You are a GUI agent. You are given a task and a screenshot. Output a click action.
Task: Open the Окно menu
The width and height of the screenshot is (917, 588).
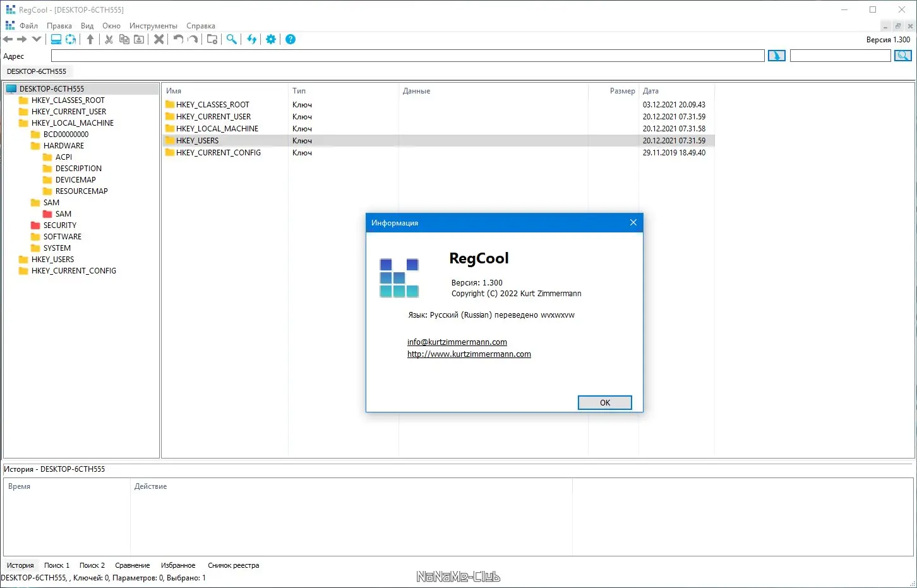[x=111, y=26]
